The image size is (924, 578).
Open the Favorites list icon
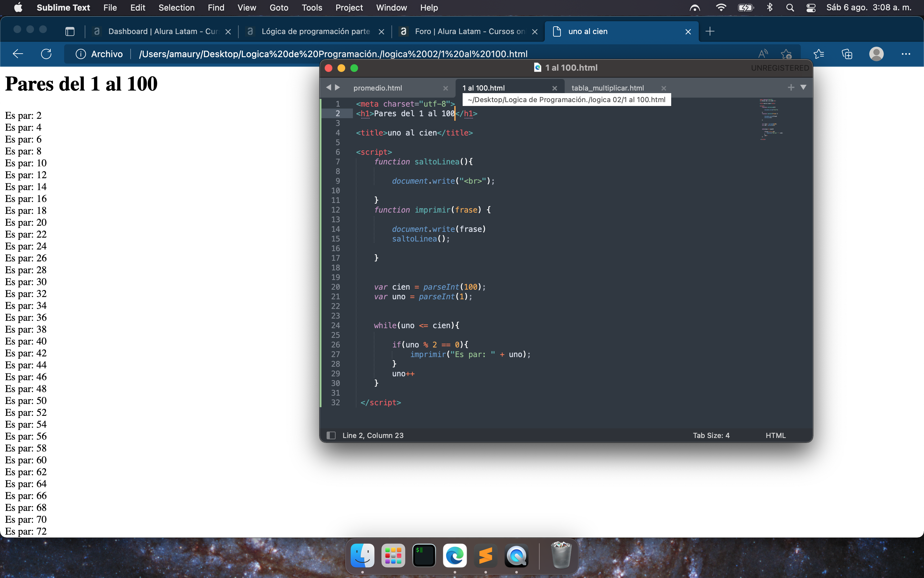(819, 54)
